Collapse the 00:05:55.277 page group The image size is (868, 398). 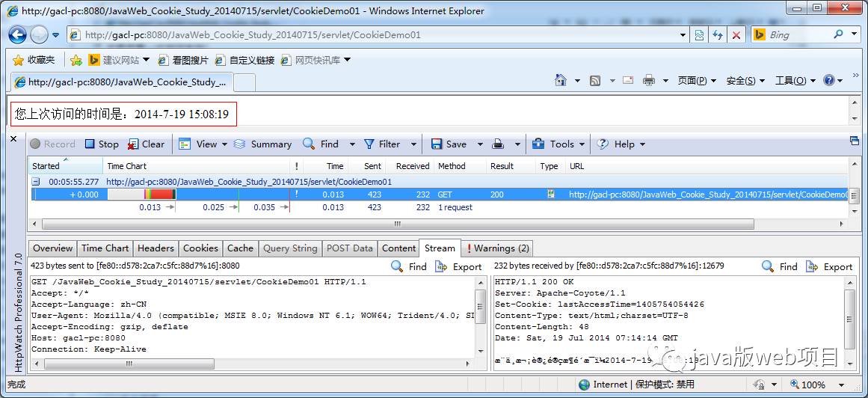35,182
